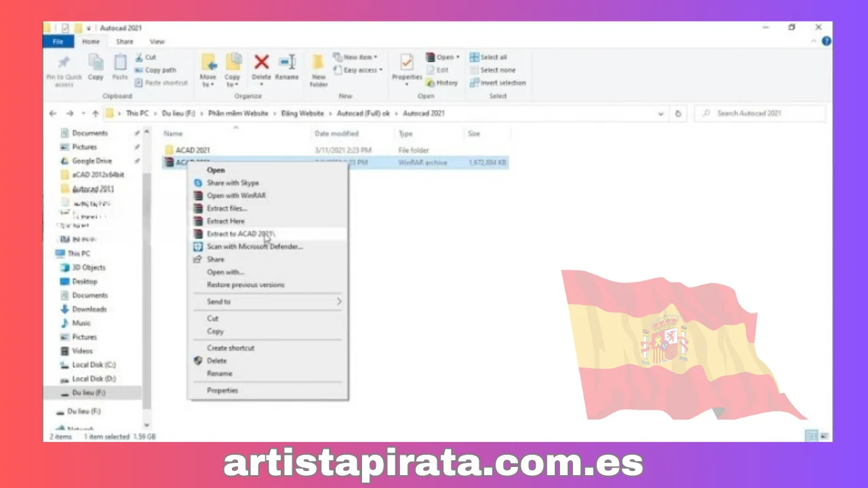Click Copy path in ribbon
868x488 pixels.
(155, 70)
